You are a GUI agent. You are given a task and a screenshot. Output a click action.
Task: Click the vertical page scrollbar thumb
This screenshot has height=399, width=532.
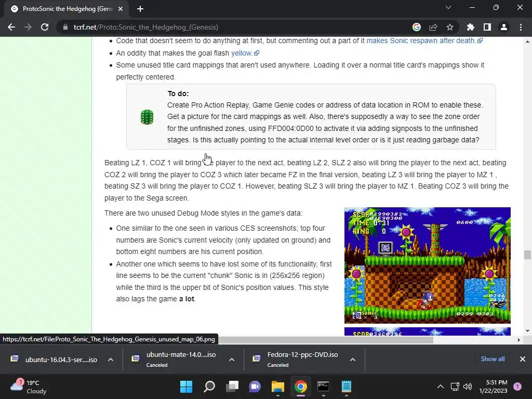(527, 255)
